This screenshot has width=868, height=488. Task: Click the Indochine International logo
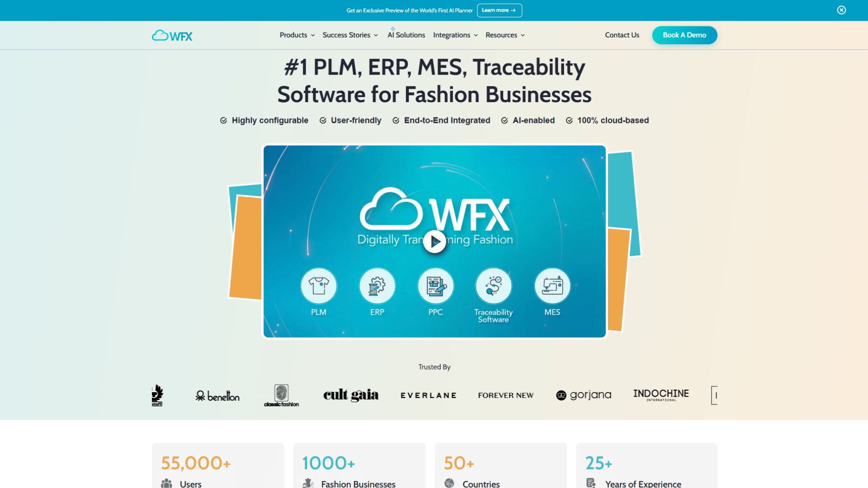[661, 395]
